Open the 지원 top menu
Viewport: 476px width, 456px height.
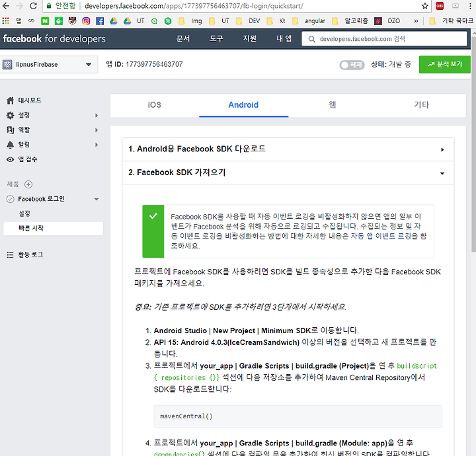coord(249,38)
